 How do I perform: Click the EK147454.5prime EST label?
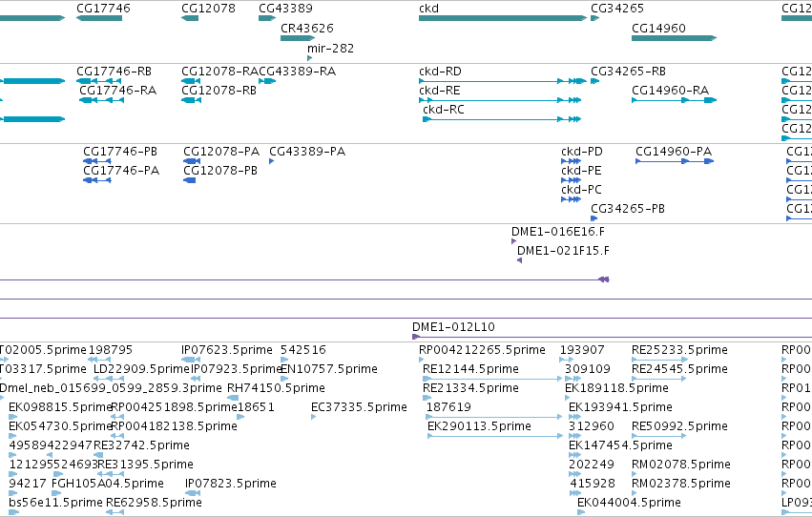tap(620, 445)
